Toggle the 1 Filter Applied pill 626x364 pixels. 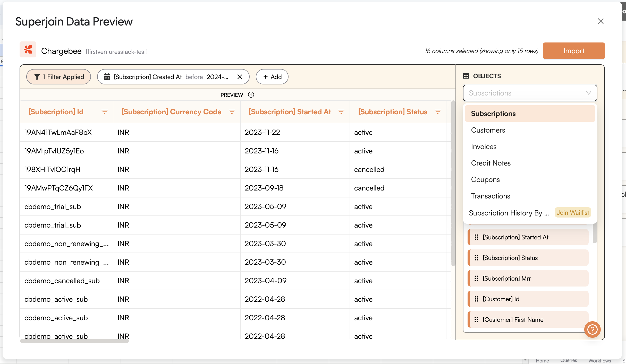click(59, 77)
